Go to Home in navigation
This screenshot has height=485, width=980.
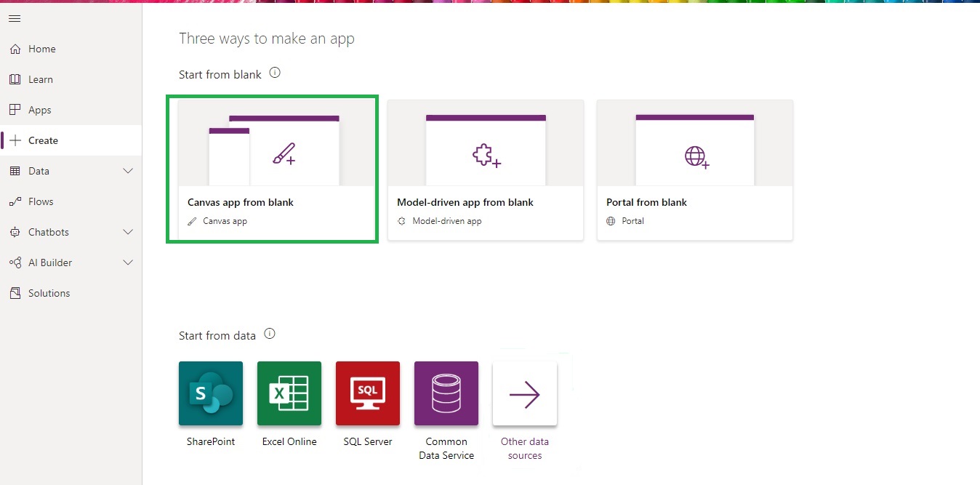coord(42,49)
